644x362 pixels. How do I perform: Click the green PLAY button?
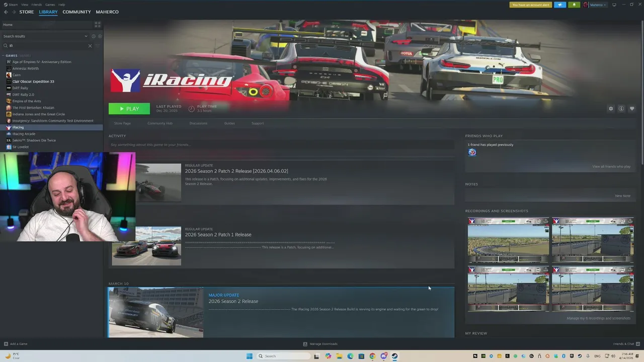coord(129,109)
